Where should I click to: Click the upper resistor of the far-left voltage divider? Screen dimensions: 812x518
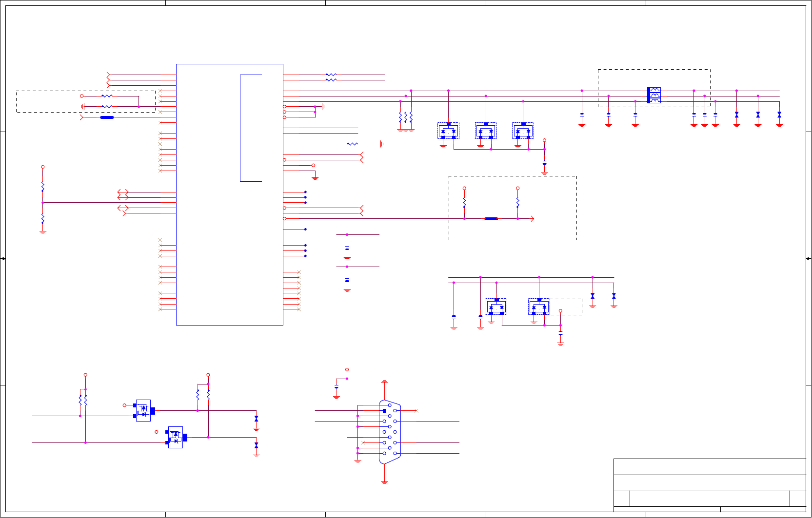pos(43,187)
